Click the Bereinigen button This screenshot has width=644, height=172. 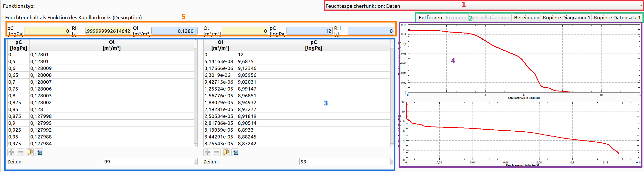(x=527, y=18)
